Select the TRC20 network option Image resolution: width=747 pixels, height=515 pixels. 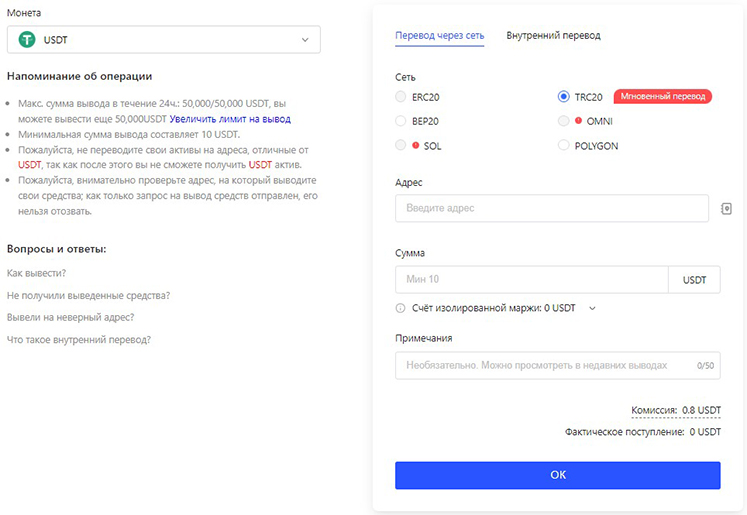(x=564, y=97)
